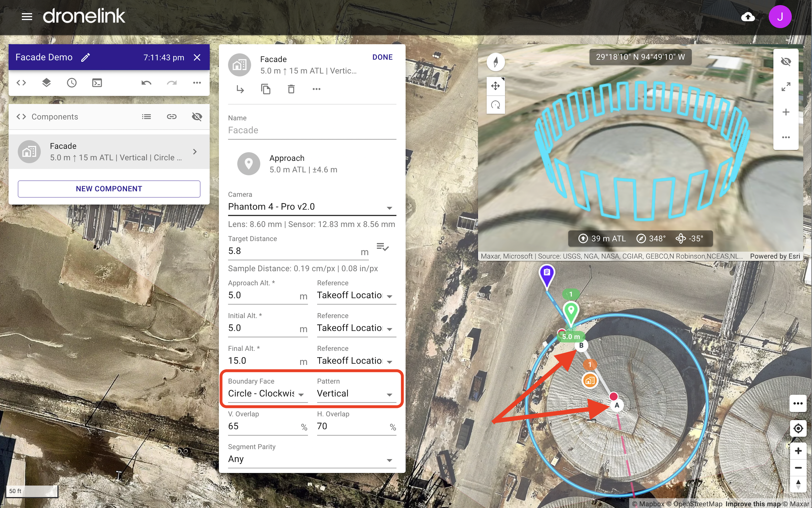Screen dimensions: 812x508
Task: Toggle 3D preview visibility eye icon
Action: 786,61
